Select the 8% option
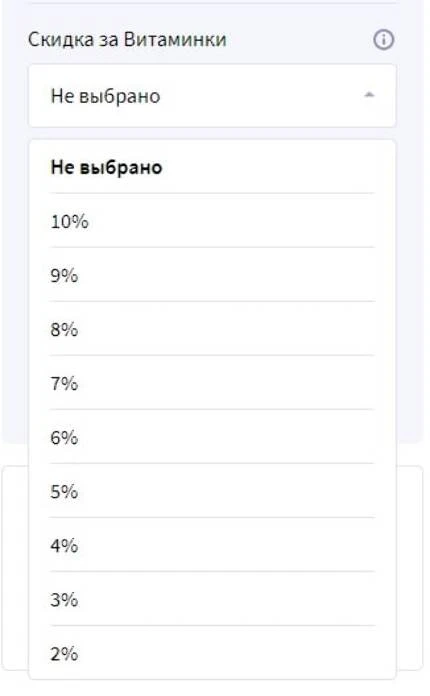430x696 pixels. (x=212, y=329)
